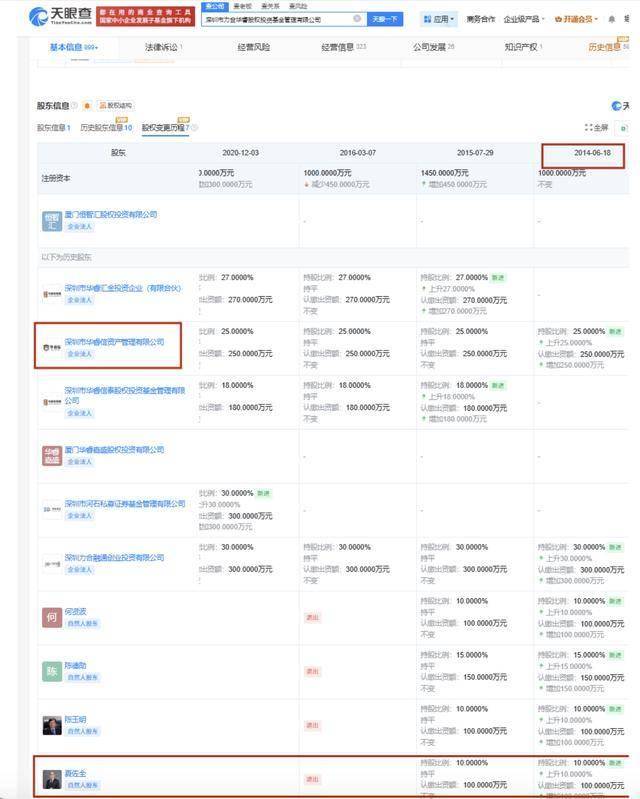Click the 天眼查 logo
Viewport: 640px width, 799px height.
click(x=61, y=16)
